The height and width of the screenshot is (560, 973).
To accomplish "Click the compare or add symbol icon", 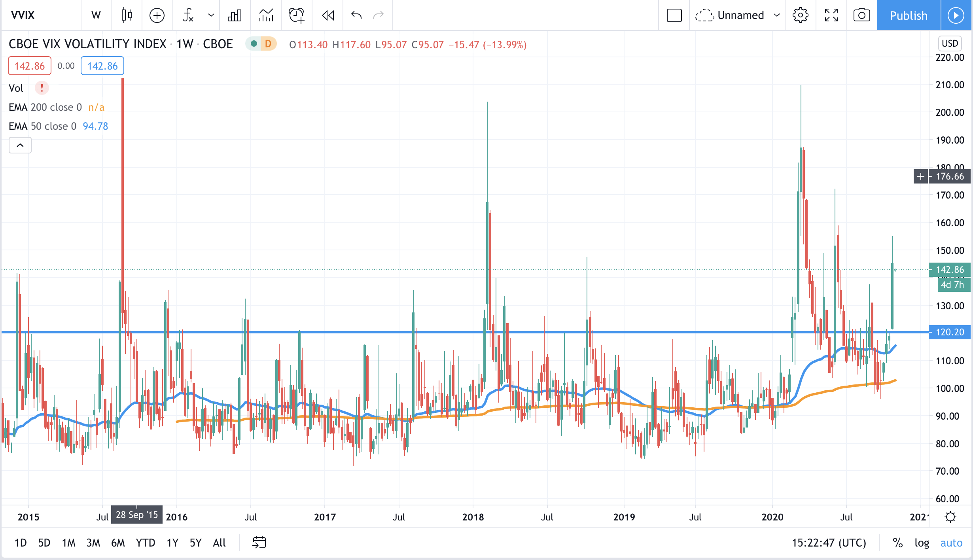I will (157, 15).
